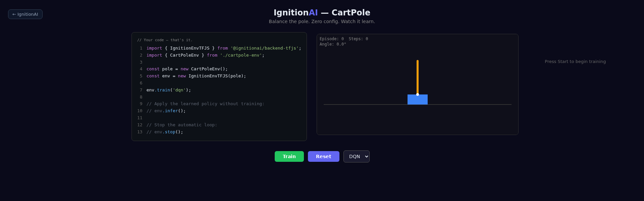The image size is (644, 201).
Task: Click the white pivot joint on the cart
Action: click(418, 94)
